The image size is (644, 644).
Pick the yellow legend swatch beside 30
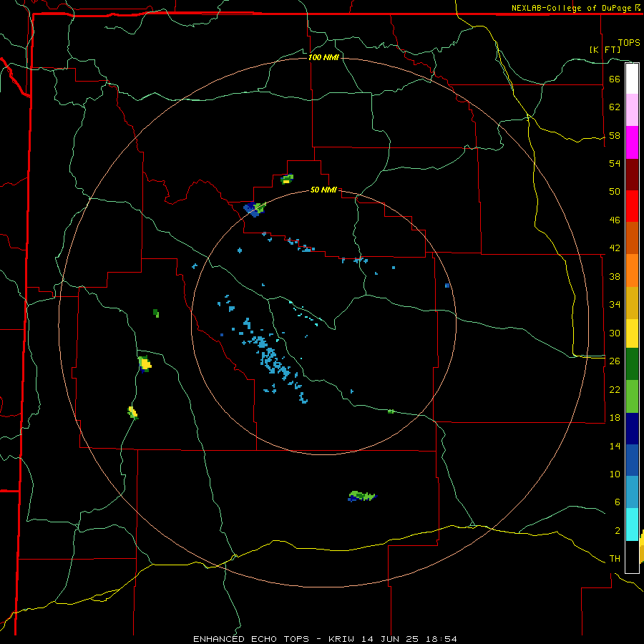(632, 333)
